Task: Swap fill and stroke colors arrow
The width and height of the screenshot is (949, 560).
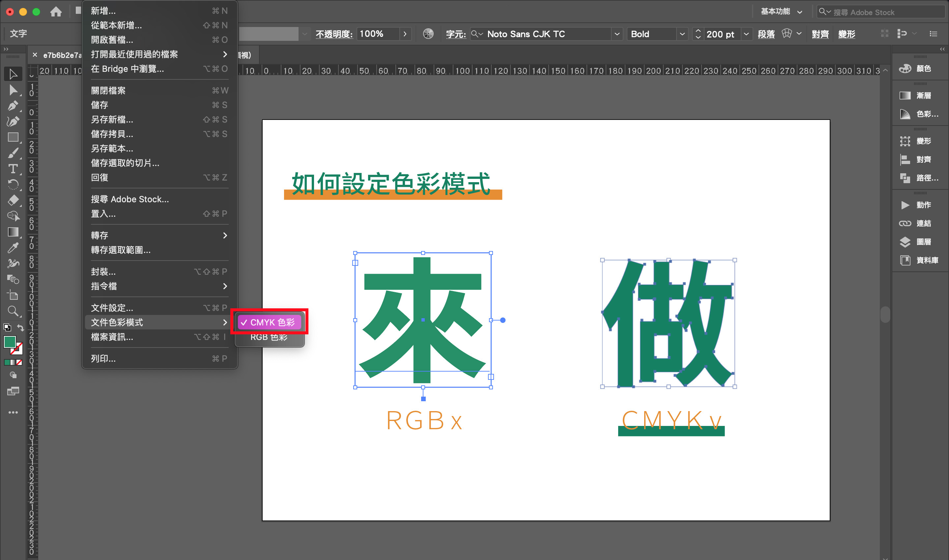Action: click(21, 327)
